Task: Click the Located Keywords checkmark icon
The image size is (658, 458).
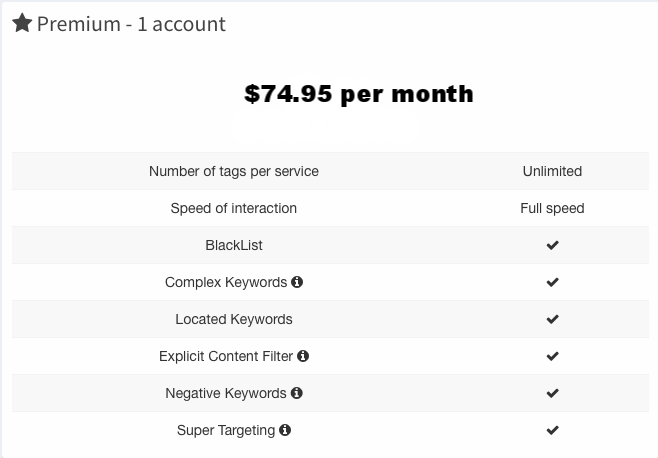Action: pos(553,319)
